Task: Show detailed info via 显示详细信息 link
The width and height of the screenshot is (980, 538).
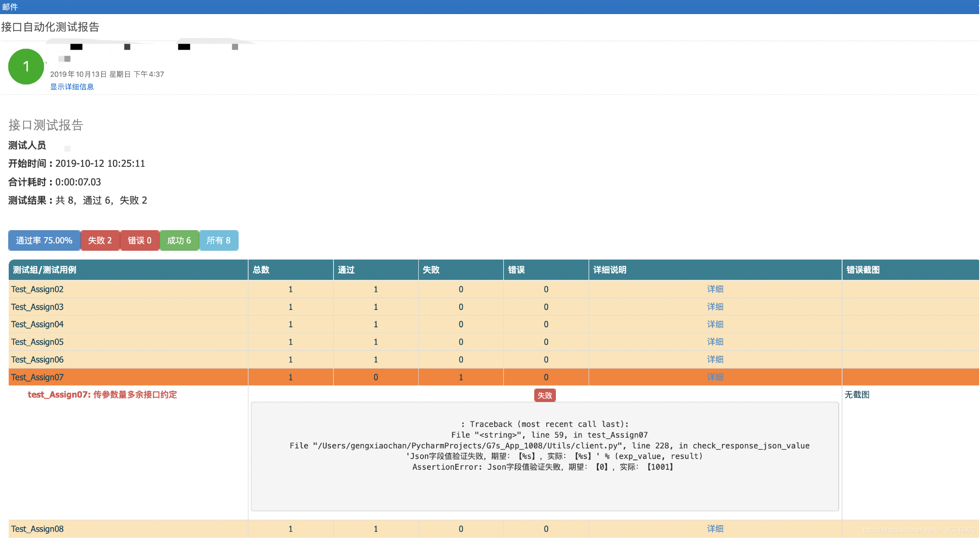Action: click(x=72, y=86)
